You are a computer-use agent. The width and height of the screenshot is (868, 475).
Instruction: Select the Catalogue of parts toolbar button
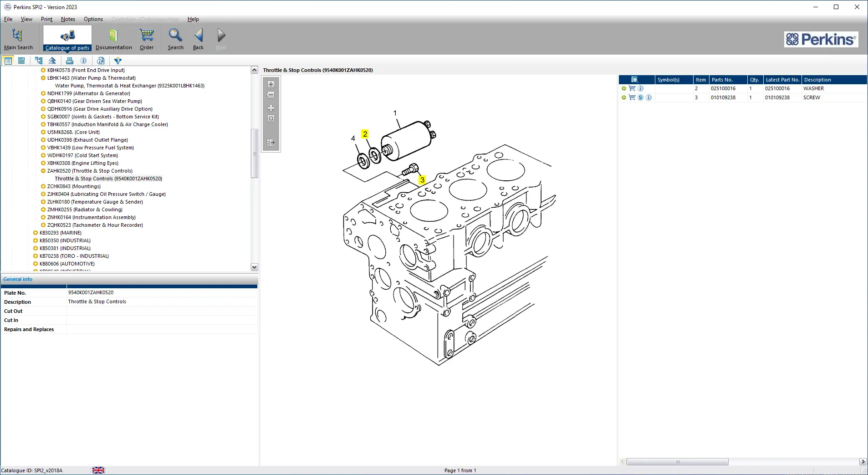click(67, 39)
